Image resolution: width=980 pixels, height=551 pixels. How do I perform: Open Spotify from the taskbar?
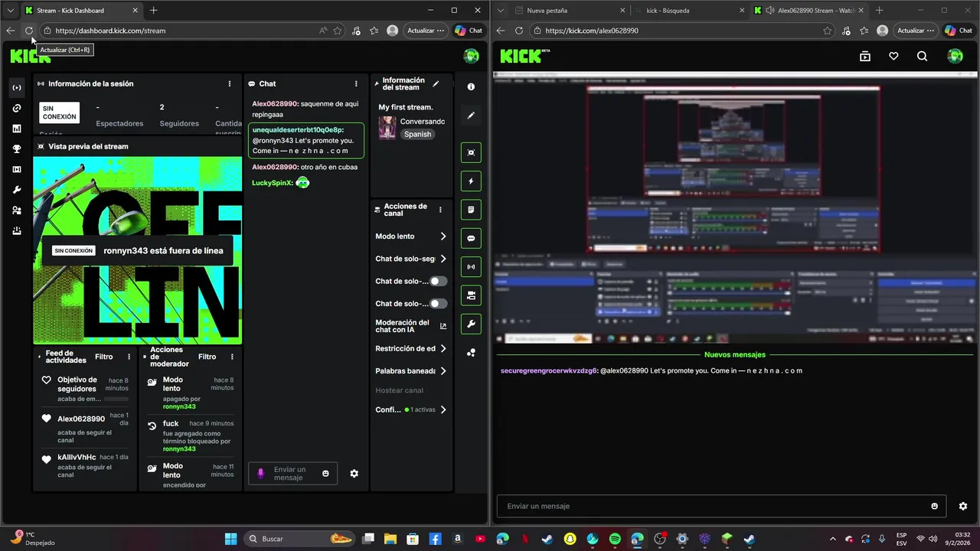(615, 539)
